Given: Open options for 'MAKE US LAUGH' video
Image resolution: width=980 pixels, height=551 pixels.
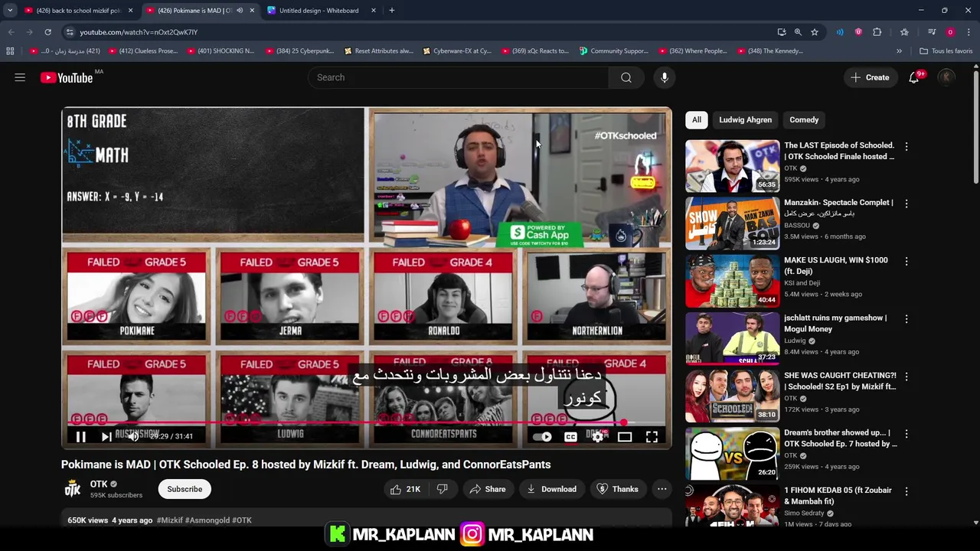Looking at the screenshot, I should pos(906,261).
